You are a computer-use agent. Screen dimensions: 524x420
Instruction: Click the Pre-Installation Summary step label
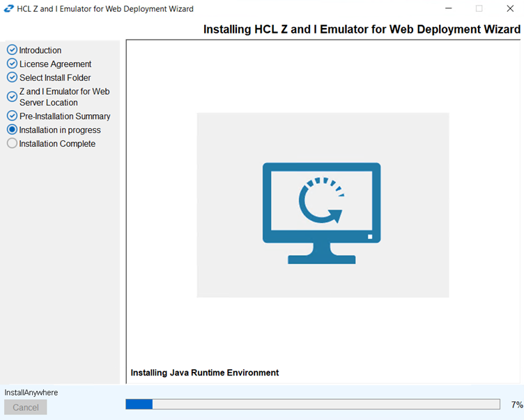pyautogui.click(x=65, y=116)
